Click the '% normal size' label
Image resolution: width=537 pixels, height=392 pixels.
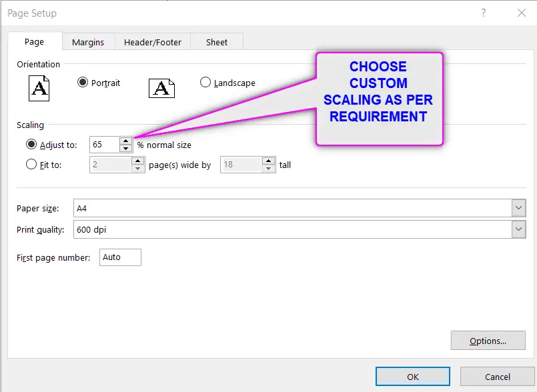pos(164,145)
